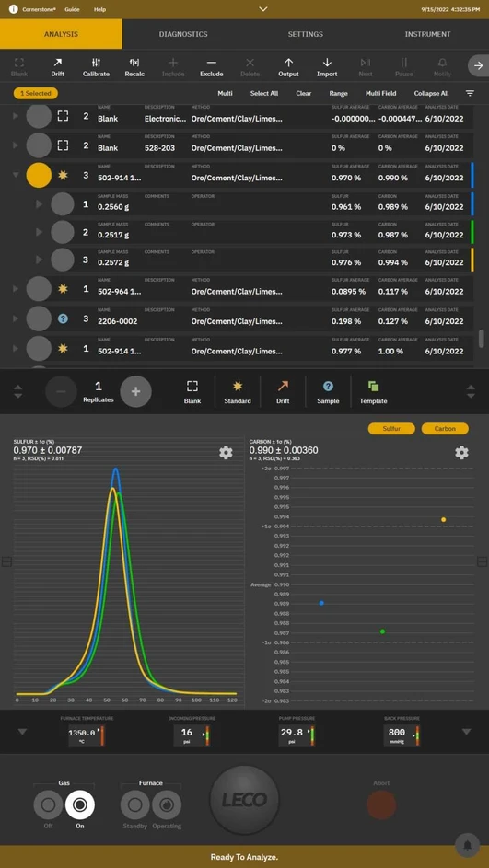
Task: Open the sulfur chart settings gear
Action: click(x=226, y=453)
